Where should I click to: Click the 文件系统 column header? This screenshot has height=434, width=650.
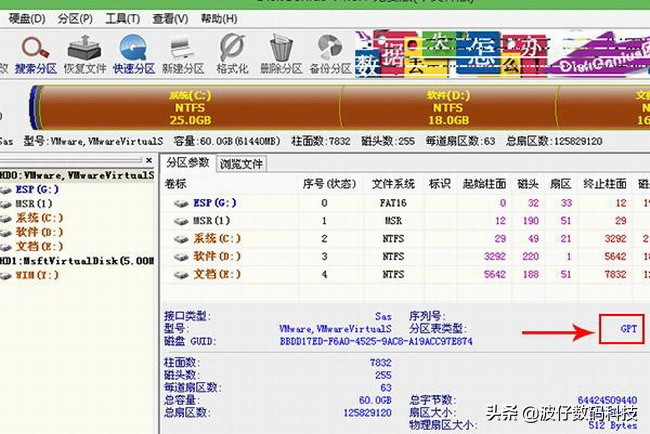(x=393, y=184)
